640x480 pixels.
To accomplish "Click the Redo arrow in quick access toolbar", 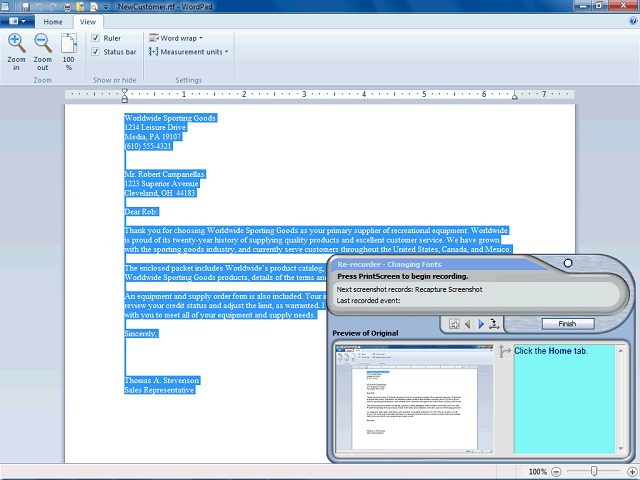I will pyautogui.click(x=53, y=7).
